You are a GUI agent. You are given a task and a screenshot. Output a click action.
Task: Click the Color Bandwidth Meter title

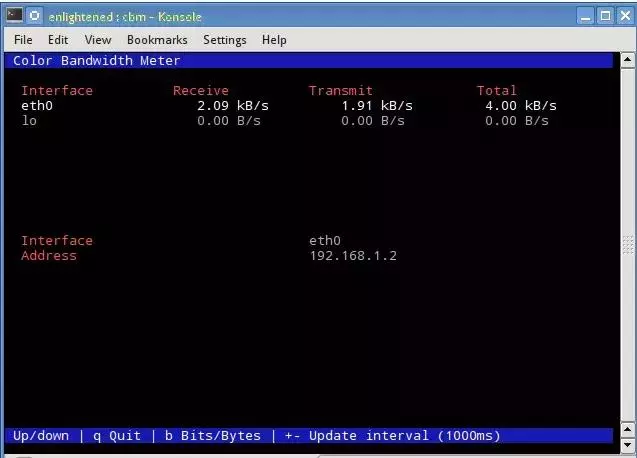pyautogui.click(x=97, y=61)
